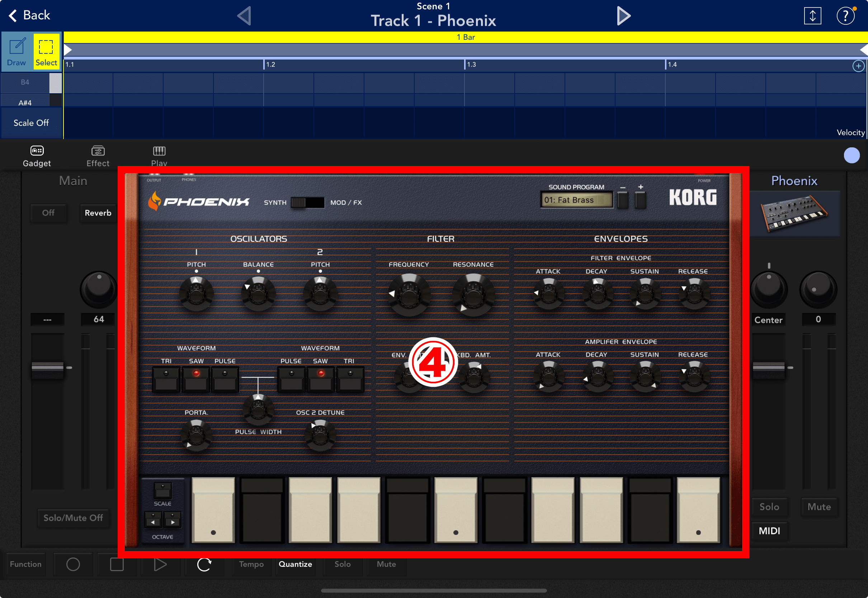The image size is (868, 598).
Task: Flip the SYNTH / MOD FX switch
Action: point(307,202)
